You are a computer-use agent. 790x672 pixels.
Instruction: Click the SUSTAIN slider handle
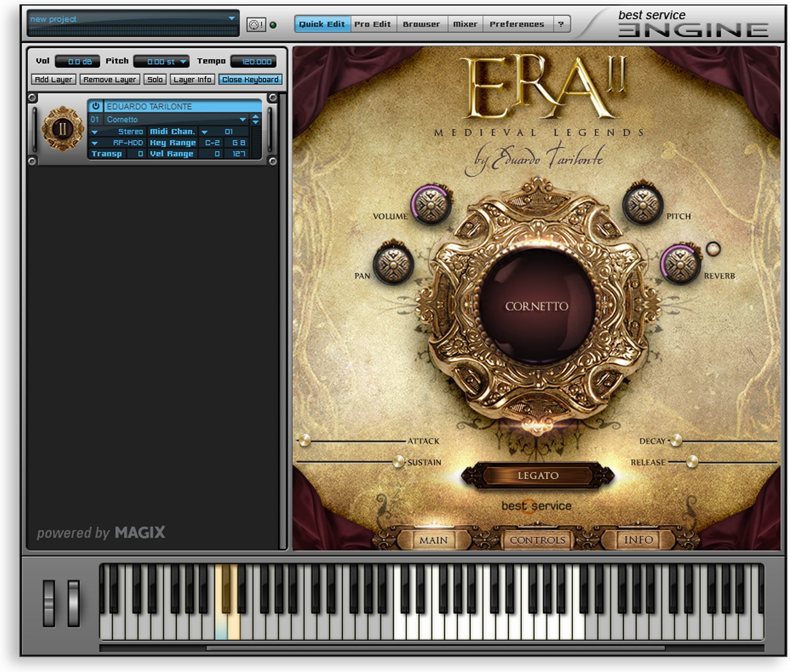pyautogui.click(x=398, y=461)
